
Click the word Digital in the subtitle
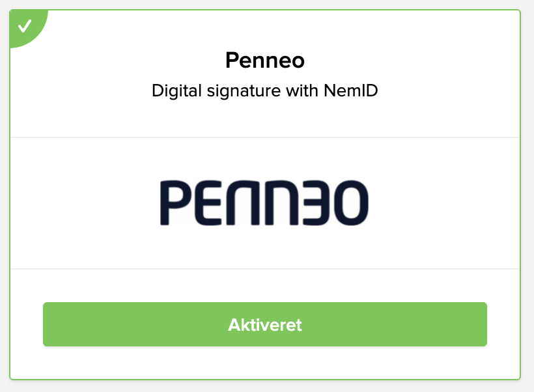click(x=173, y=91)
